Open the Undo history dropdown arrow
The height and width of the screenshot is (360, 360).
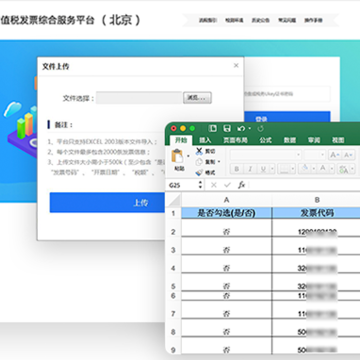(250, 128)
